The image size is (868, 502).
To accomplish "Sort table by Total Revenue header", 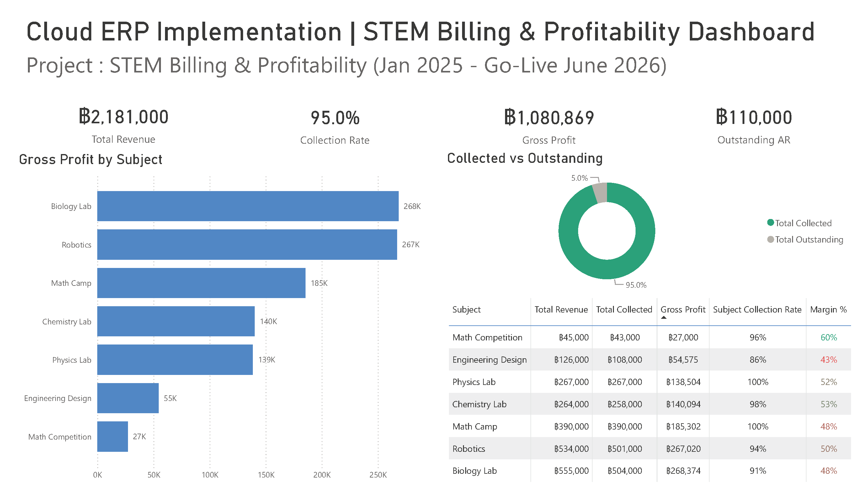I will pos(561,309).
